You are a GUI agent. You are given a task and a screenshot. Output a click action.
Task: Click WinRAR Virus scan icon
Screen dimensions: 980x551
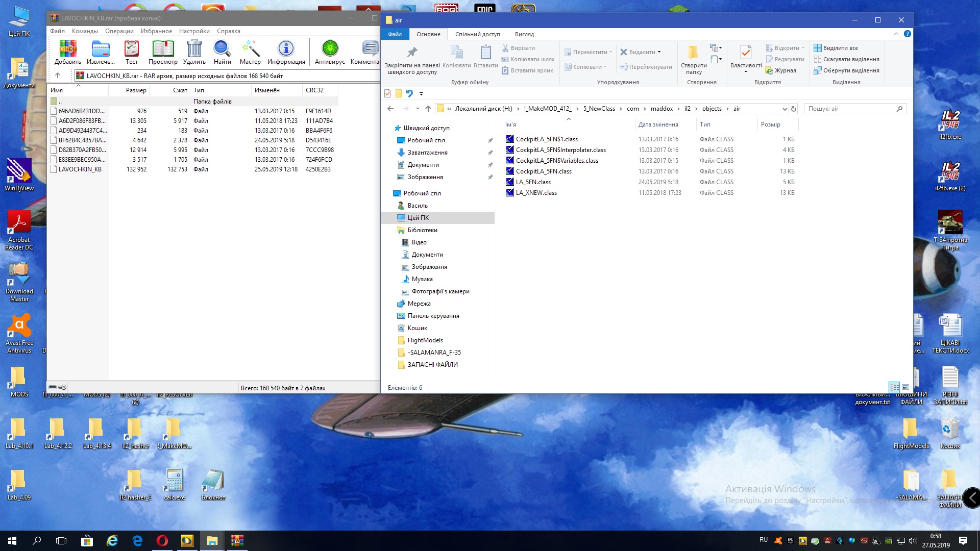330,49
